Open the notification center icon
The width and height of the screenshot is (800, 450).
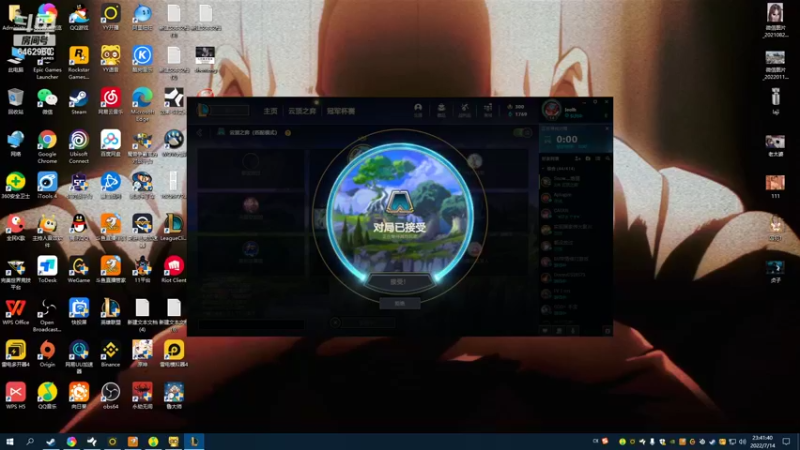pyautogui.click(x=786, y=442)
